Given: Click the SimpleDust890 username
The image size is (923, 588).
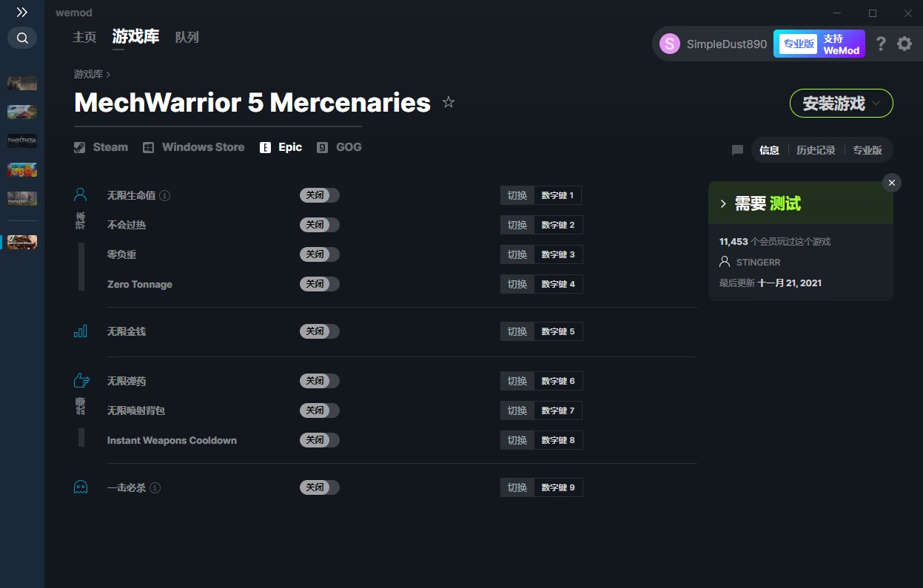Looking at the screenshot, I should point(727,44).
